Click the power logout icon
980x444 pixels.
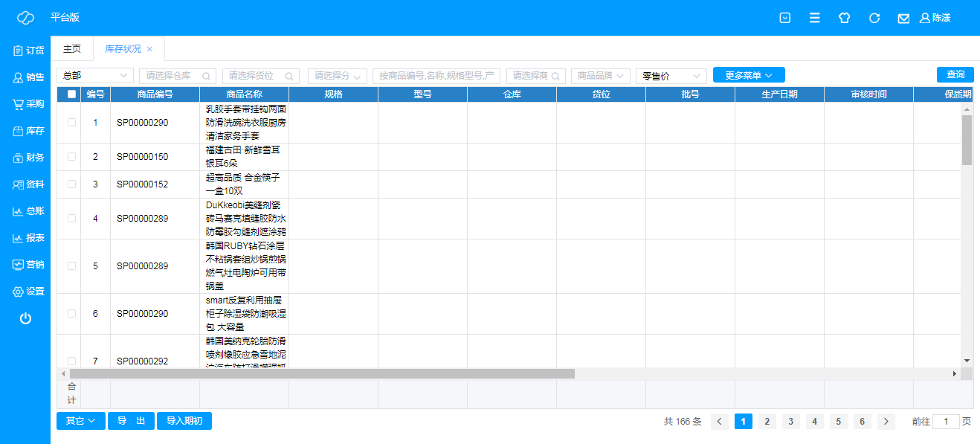coord(25,318)
